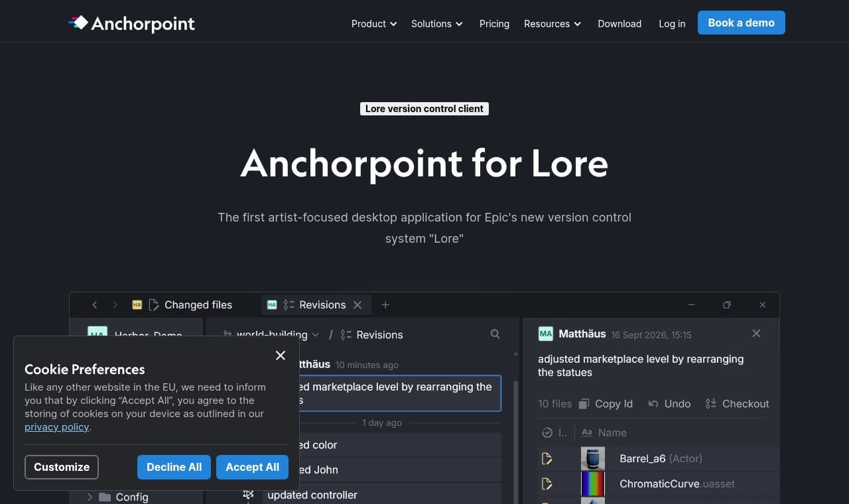Click the back navigation arrow in app

(x=95, y=305)
